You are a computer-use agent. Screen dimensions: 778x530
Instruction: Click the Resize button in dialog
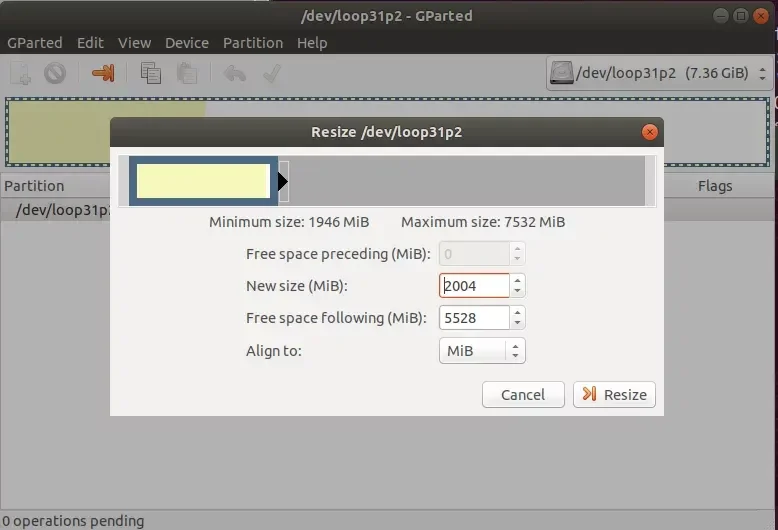[614, 395]
